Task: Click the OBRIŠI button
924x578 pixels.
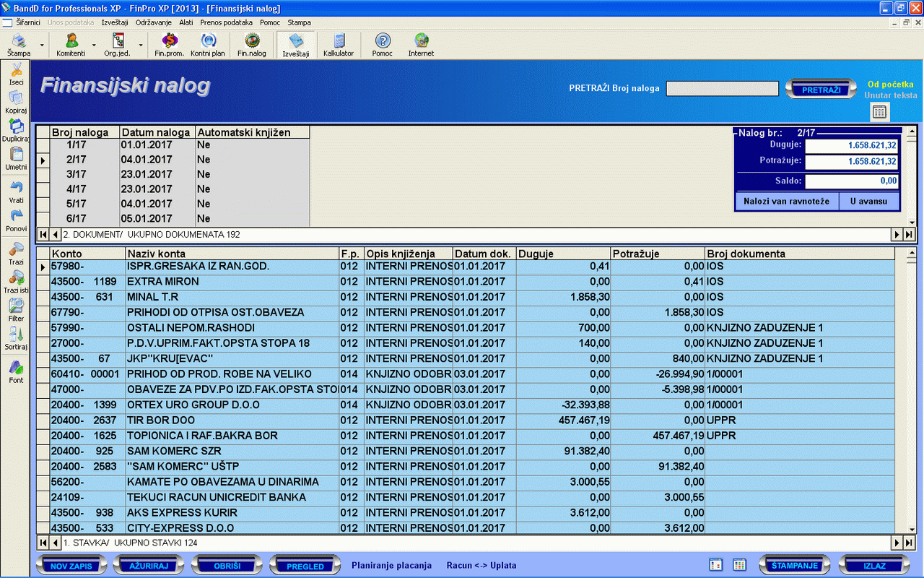Action: pyautogui.click(x=227, y=566)
